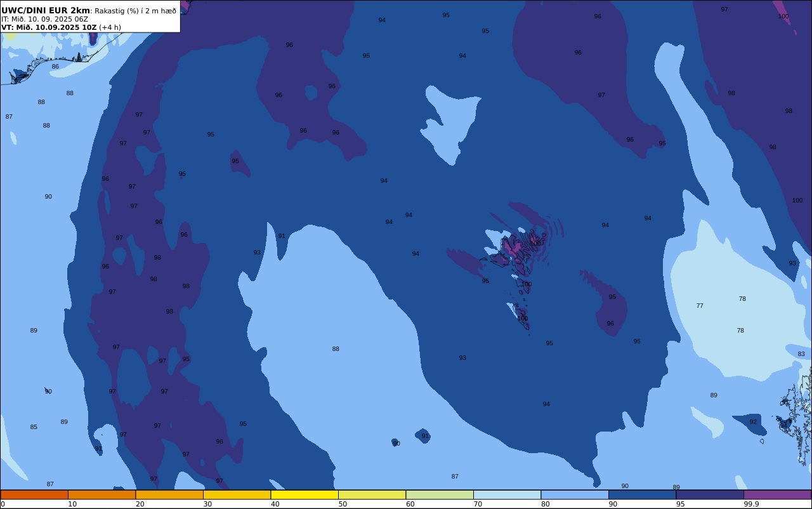Click the '60' legend tick label
The height and width of the screenshot is (509, 812).
410,504
